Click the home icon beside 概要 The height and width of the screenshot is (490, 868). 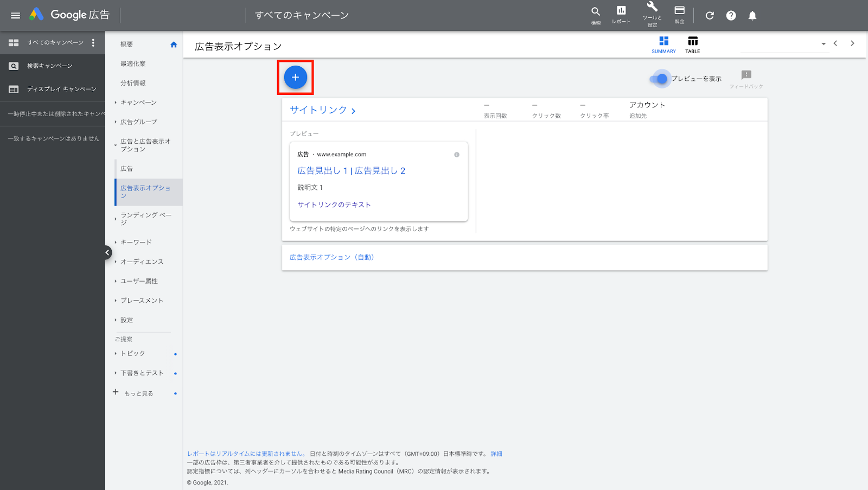point(174,44)
